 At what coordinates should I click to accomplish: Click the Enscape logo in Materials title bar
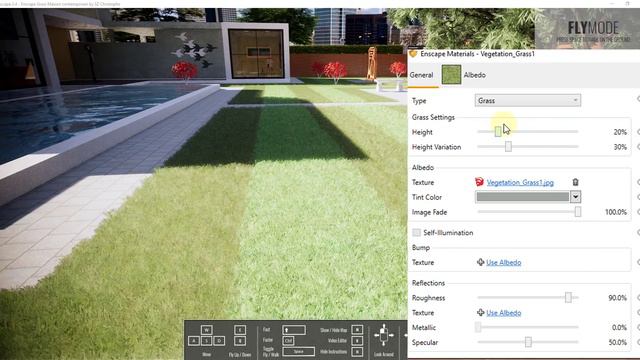413,54
